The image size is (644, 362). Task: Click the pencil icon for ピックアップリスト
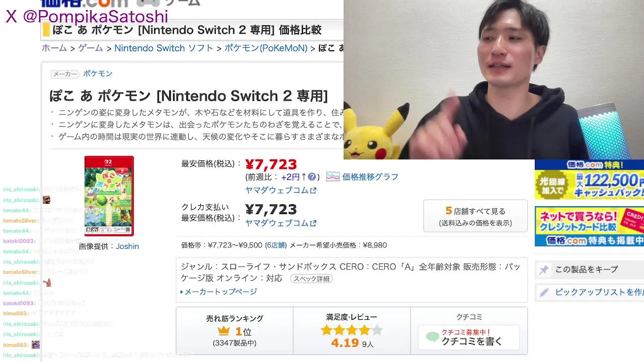click(x=544, y=292)
